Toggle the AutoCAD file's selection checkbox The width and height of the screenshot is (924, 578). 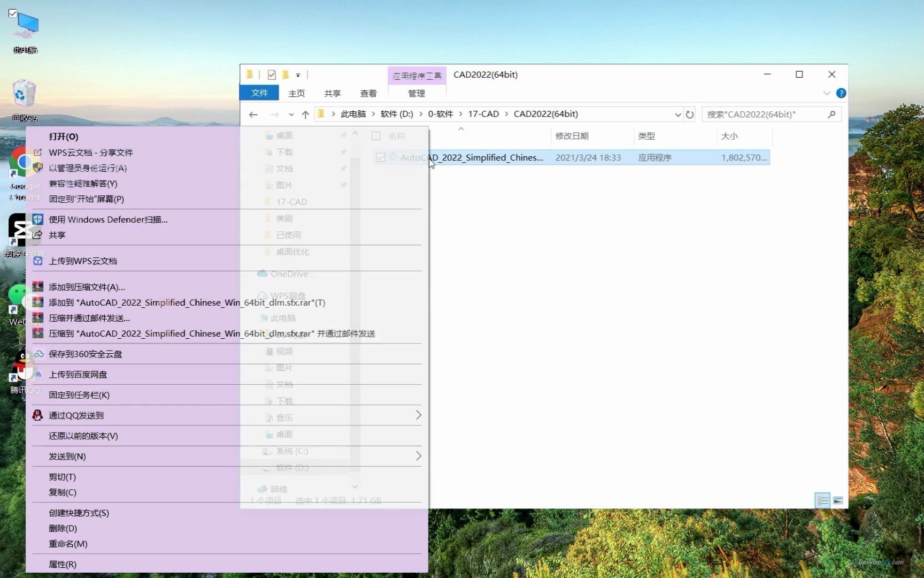[x=380, y=157]
